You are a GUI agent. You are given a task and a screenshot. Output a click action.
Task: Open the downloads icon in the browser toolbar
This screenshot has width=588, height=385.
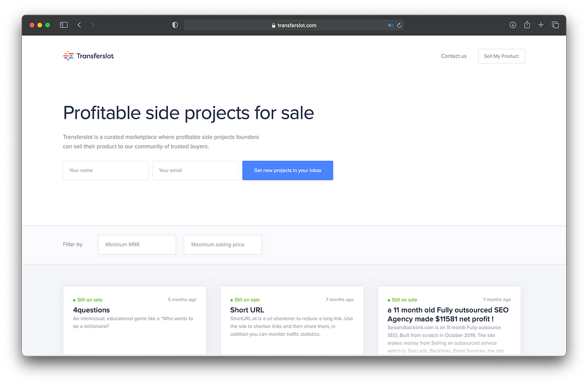coord(512,24)
